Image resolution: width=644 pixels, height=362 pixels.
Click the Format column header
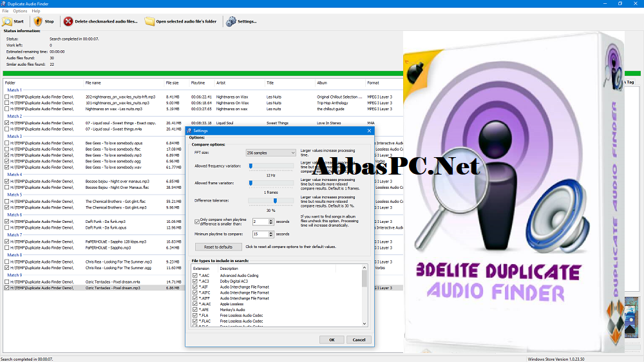374,82
